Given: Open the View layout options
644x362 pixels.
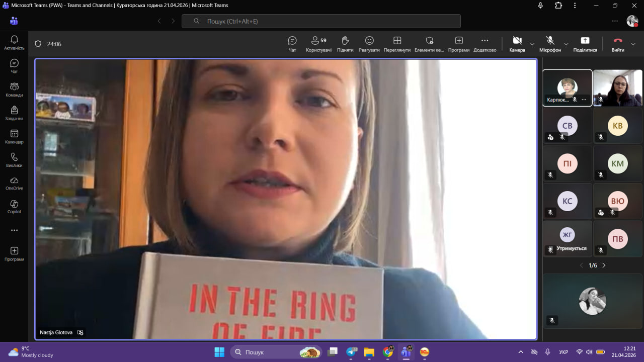Looking at the screenshot, I should click(x=397, y=44).
